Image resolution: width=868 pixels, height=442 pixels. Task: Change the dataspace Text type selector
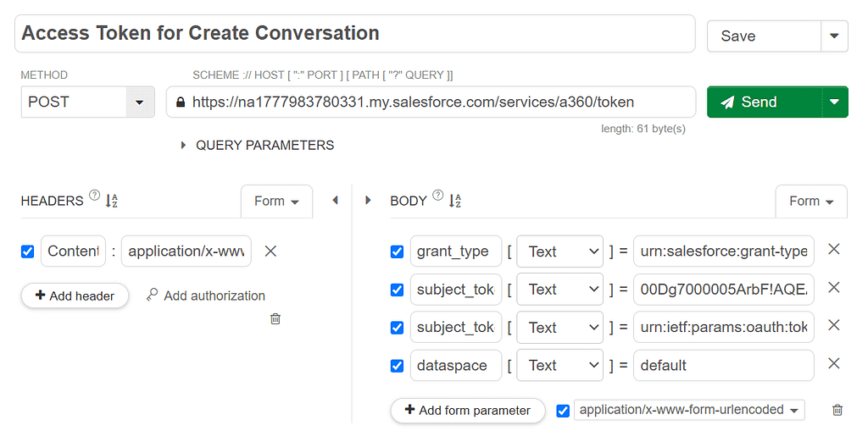coord(559,365)
